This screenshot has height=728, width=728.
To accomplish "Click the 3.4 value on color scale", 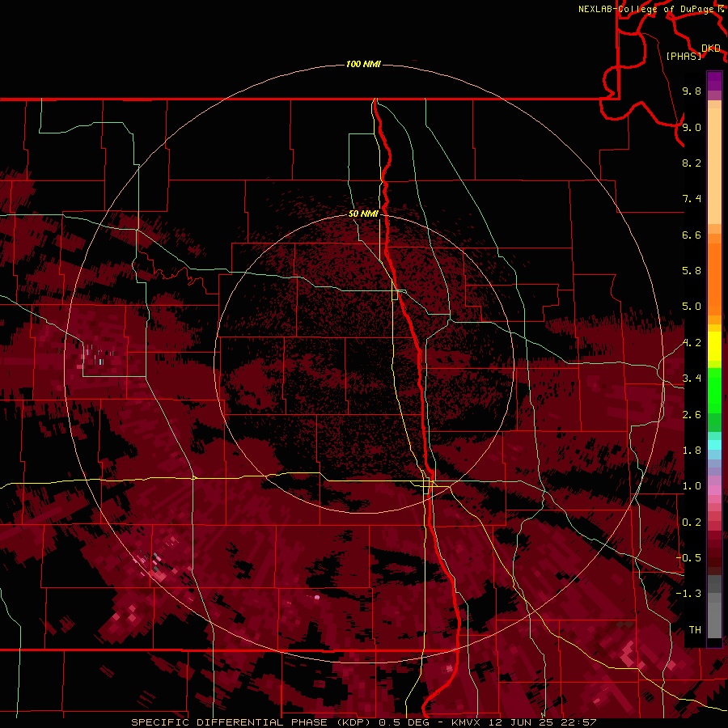I will (692, 379).
